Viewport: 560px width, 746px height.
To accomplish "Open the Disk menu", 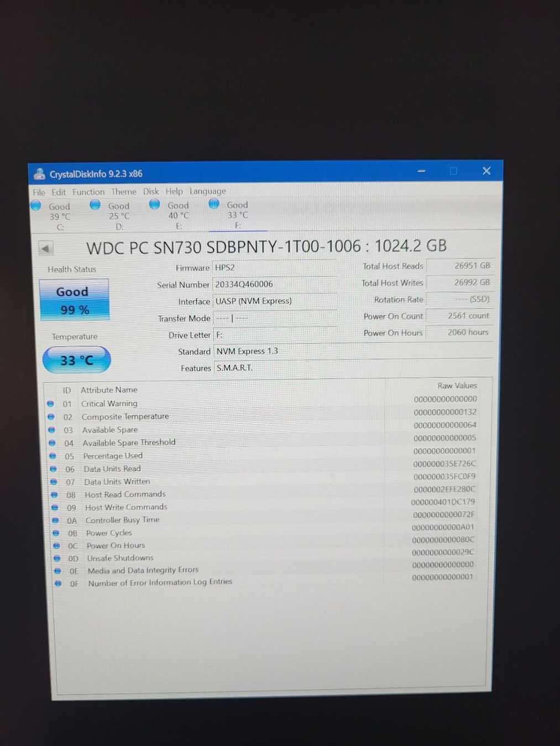I will [151, 191].
